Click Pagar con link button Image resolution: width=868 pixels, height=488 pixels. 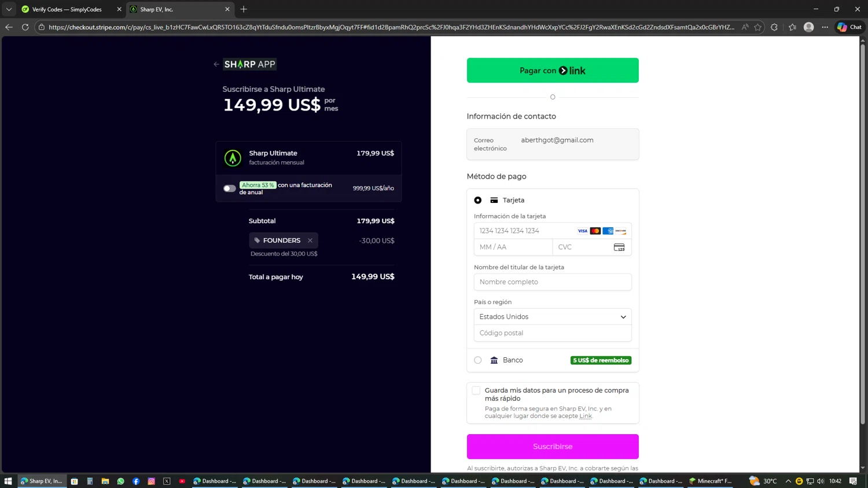tap(553, 71)
